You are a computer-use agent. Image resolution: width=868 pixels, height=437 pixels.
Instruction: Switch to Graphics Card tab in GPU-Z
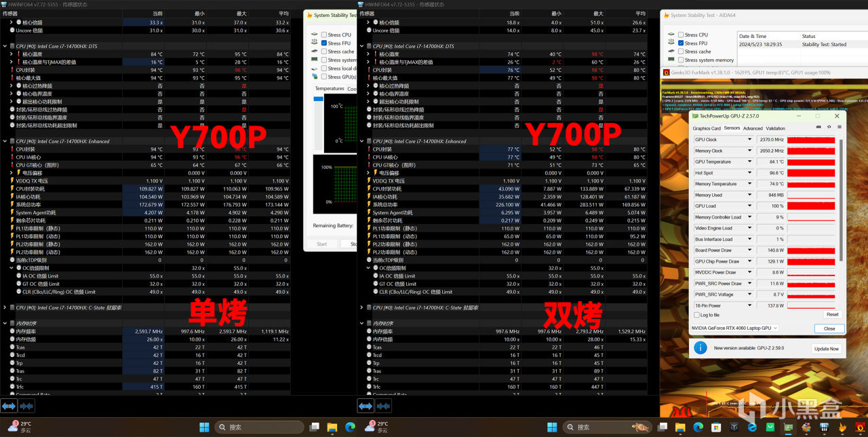pyautogui.click(x=707, y=128)
